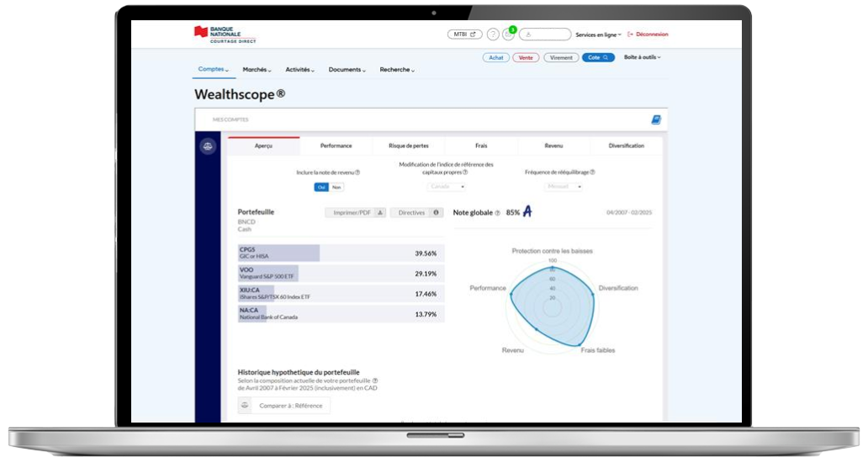Open the Mensuel rebalancing frequency dropdown

[563, 187]
